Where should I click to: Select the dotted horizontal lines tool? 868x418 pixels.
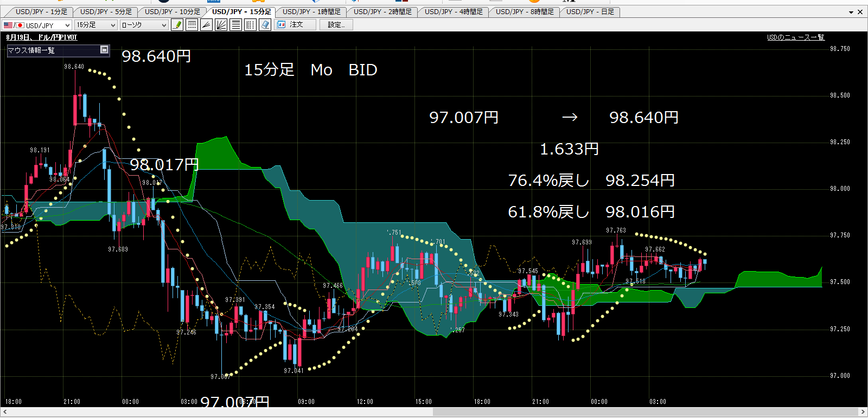point(192,24)
